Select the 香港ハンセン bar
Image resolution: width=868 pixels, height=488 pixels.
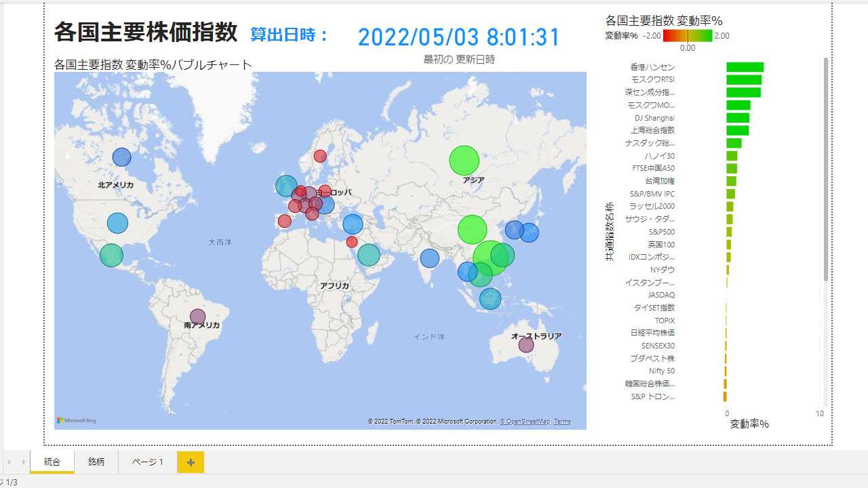tap(745, 67)
